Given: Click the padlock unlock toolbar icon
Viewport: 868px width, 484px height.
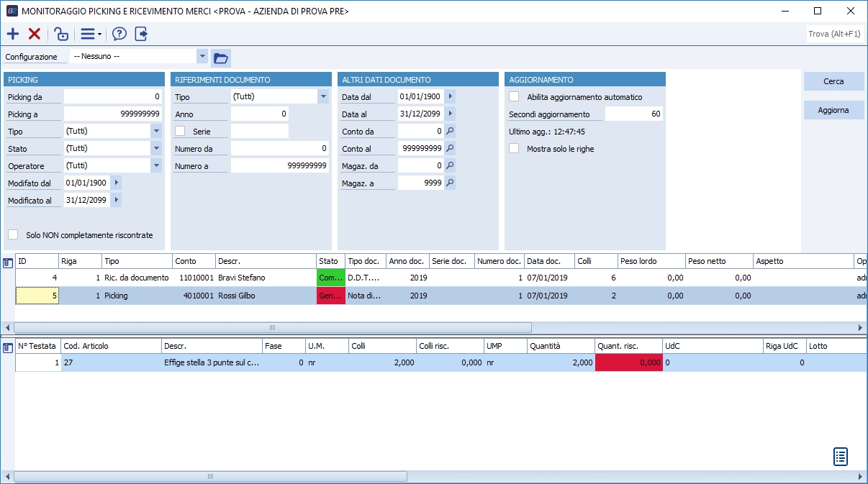Looking at the screenshot, I should [62, 34].
